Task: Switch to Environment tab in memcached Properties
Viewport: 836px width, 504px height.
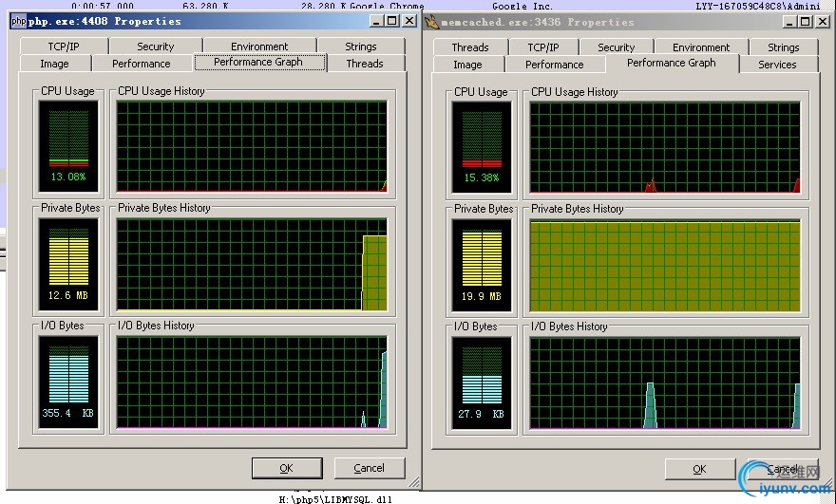Action: pyautogui.click(x=701, y=47)
